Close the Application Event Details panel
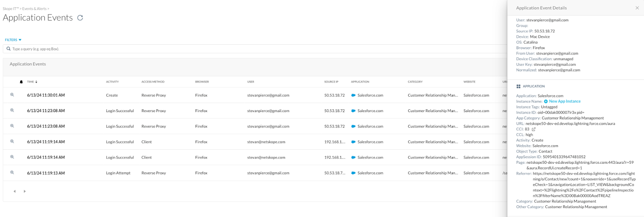 (637, 8)
